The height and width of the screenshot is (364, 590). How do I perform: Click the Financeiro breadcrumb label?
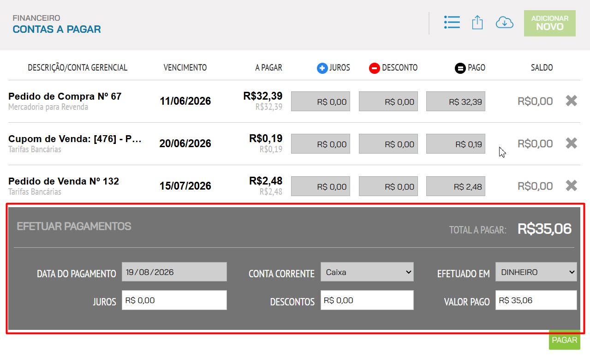tap(36, 18)
